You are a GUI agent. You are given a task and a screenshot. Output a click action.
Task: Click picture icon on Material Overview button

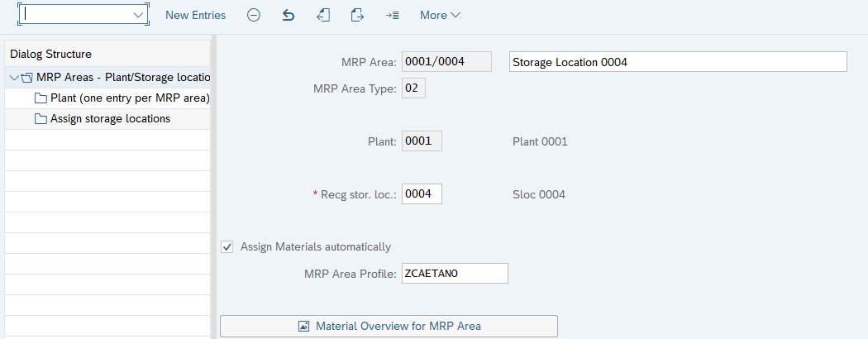point(303,327)
